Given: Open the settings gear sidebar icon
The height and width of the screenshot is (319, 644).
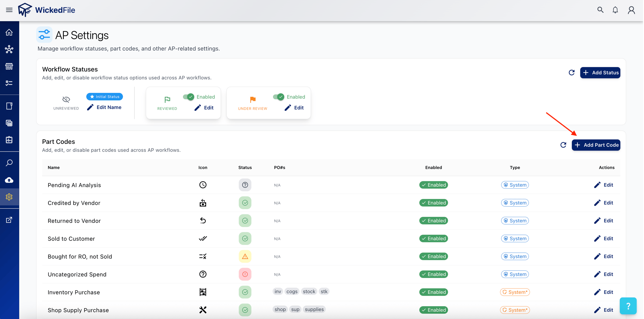Looking at the screenshot, I should [9, 197].
